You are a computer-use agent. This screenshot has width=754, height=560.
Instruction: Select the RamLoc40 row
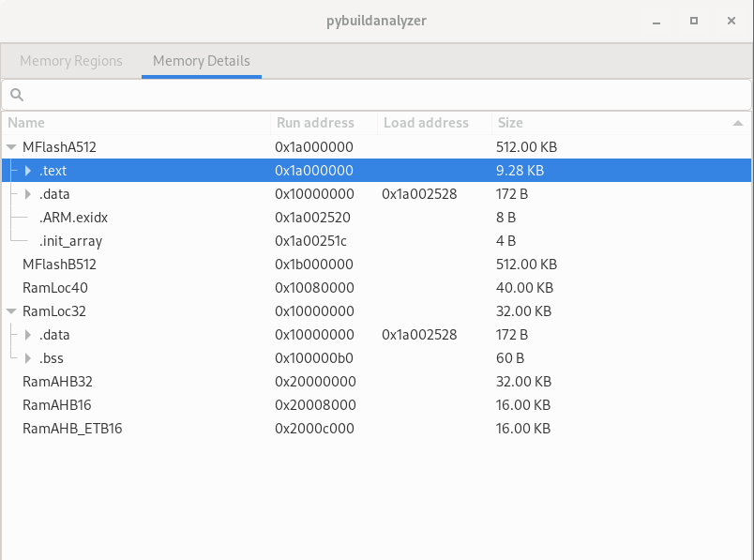pos(376,288)
